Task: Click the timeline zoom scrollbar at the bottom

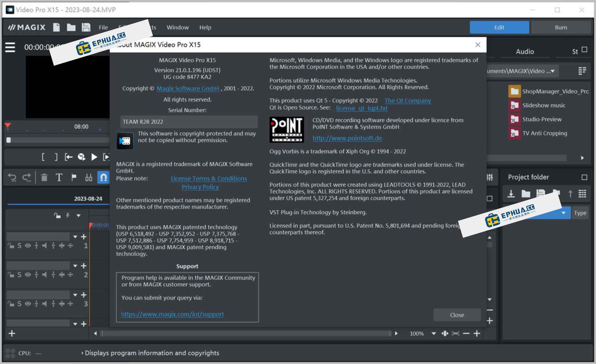Action: (246, 333)
